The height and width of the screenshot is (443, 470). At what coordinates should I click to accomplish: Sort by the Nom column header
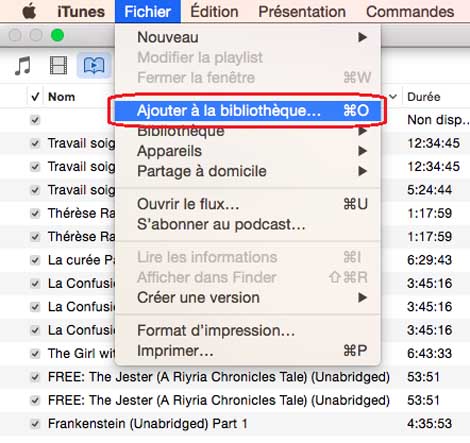[62, 97]
